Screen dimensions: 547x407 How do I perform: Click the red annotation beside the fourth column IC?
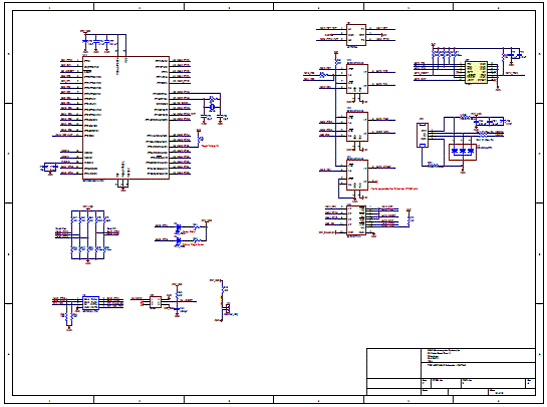click(394, 189)
